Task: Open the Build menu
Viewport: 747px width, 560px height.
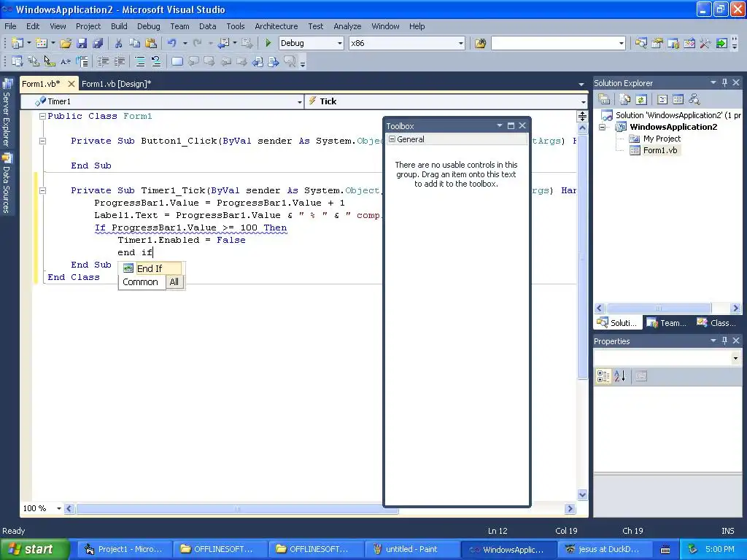Action: pos(119,26)
